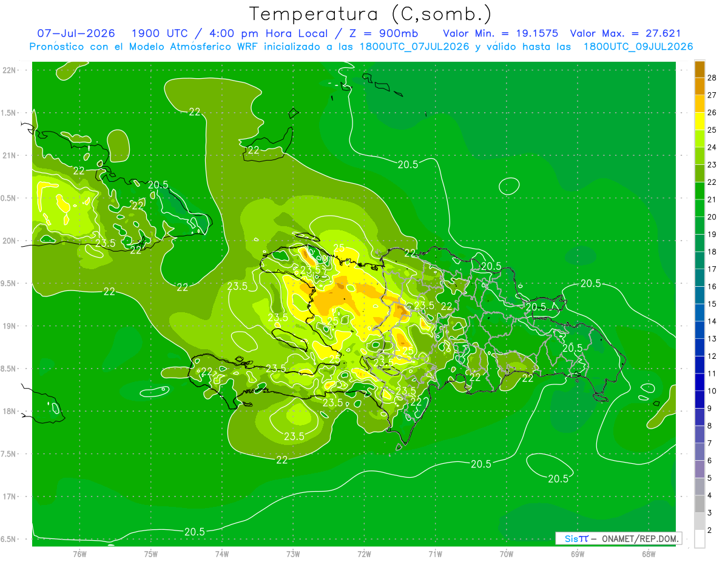Click the longitude axis label "68W"

649,554
